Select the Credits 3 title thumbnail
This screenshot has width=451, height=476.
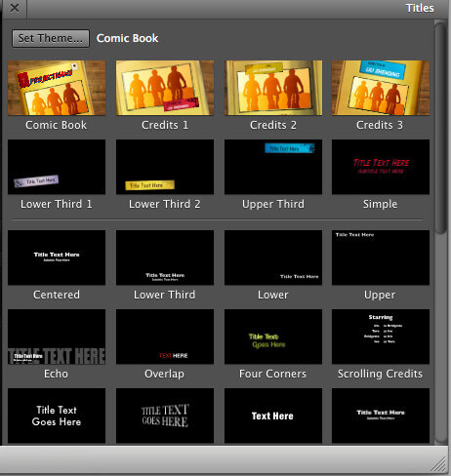point(381,88)
